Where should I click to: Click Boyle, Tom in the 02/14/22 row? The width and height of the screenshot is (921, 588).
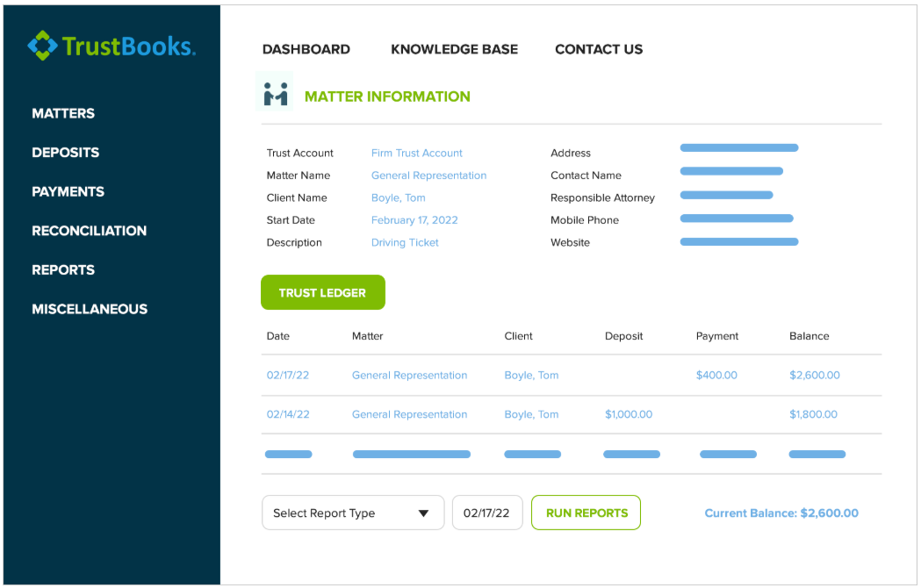pos(531,414)
